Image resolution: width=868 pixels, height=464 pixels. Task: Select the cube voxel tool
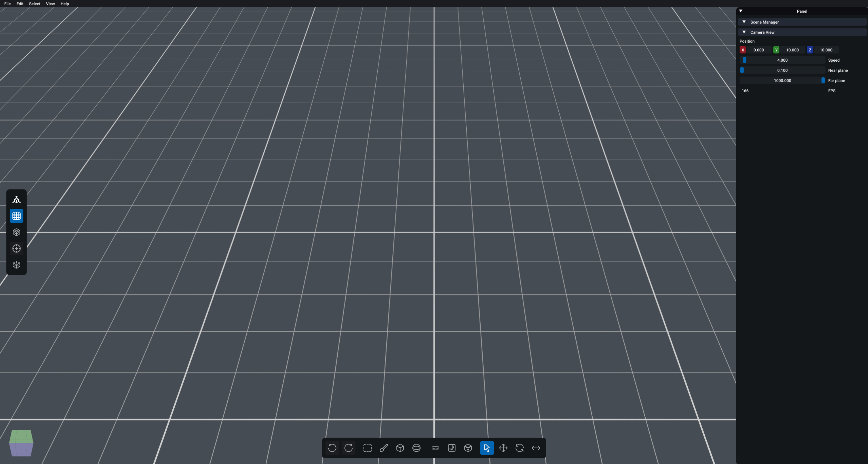[x=400, y=448]
